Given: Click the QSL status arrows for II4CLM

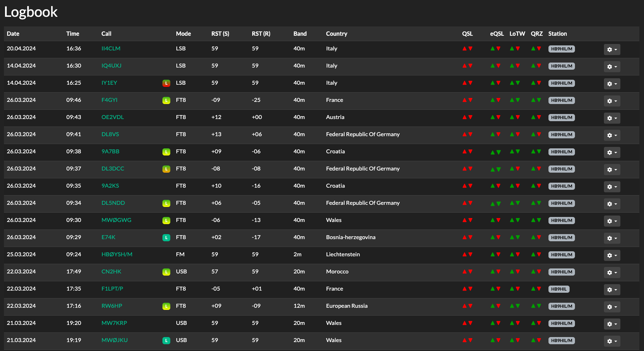Looking at the screenshot, I should pos(467,49).
